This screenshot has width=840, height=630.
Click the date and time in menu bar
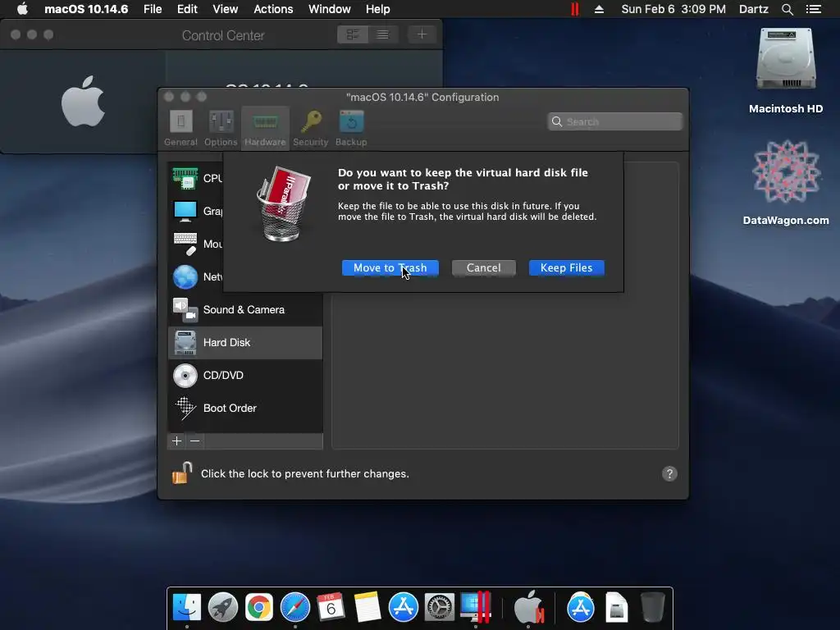click(x=673, y=9)
